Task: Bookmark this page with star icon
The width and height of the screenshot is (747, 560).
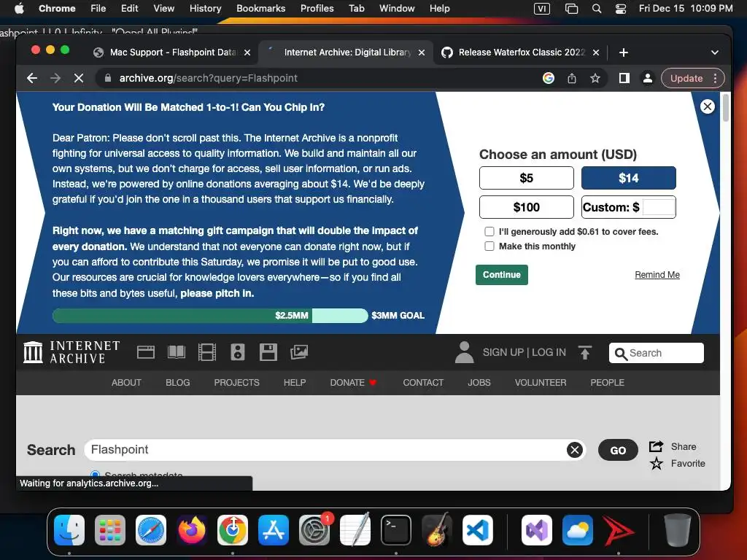Action: pos(595,78)
